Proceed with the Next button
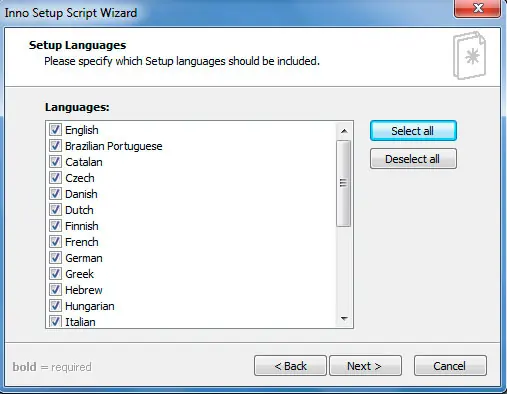The image size is (507, 394). pos(365,366)
